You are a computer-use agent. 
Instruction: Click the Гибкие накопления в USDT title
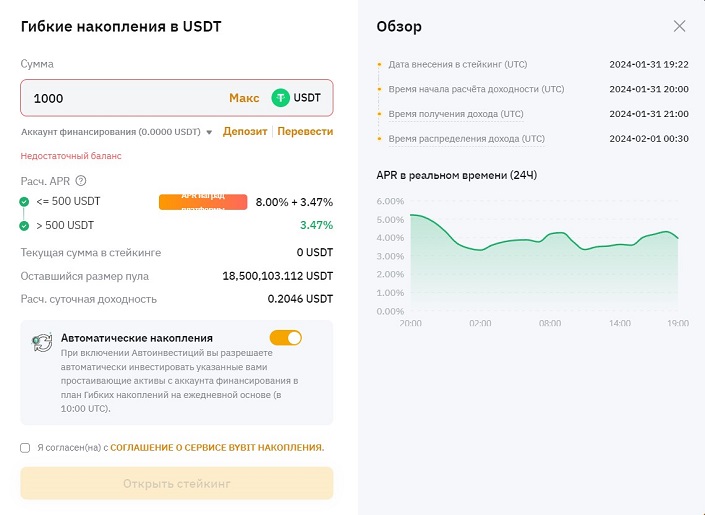click(121, 27)
